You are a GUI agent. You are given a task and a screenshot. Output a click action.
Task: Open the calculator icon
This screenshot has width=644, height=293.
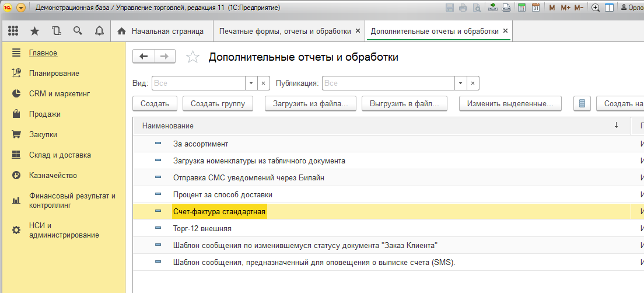(x=522, y=8)
